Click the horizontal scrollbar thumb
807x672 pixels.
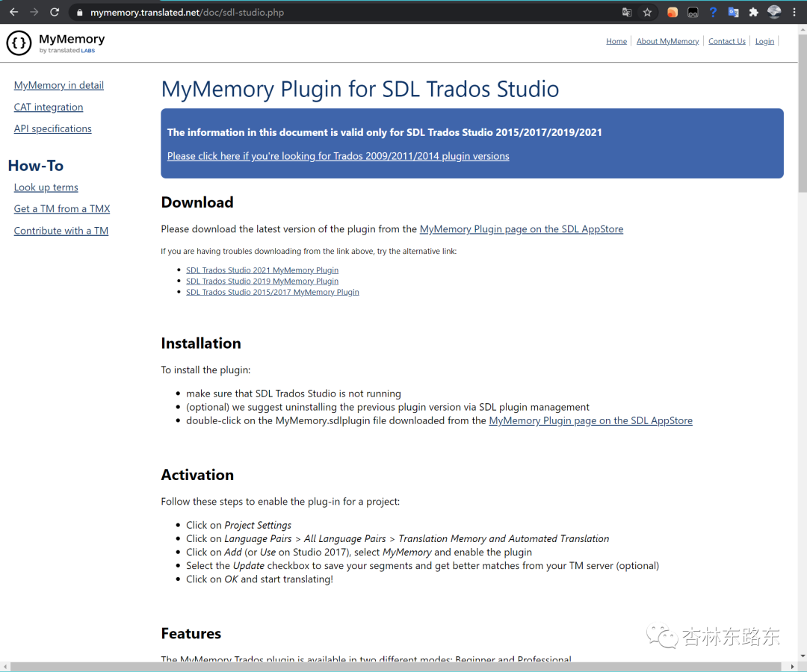pos(395,667)
